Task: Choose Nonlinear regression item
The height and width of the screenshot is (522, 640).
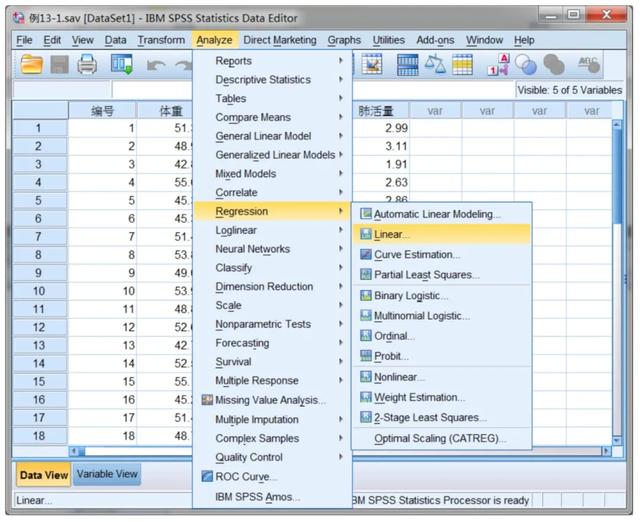Action: coord(442,377)
